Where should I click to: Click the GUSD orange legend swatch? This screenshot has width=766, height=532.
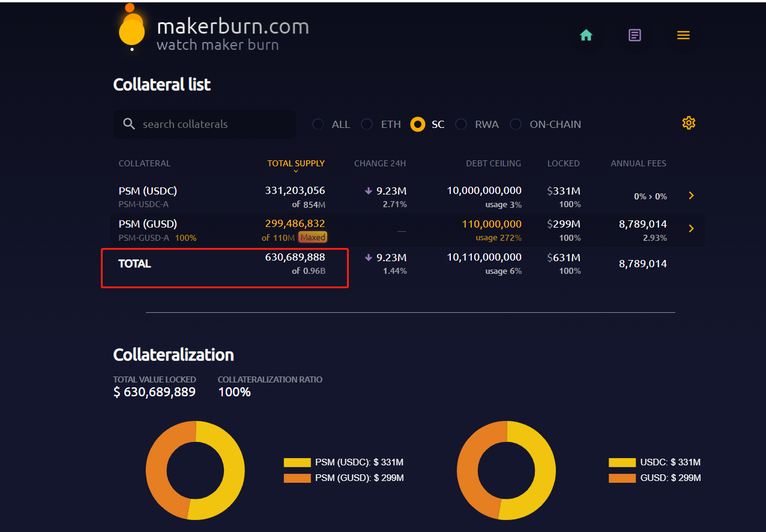click(x=622, y=478)
